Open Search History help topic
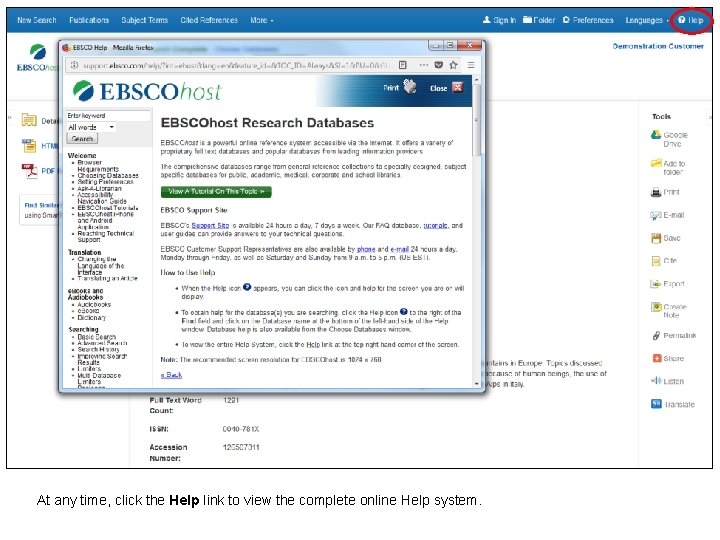This screenshot has height=540, width=720. 98,349
